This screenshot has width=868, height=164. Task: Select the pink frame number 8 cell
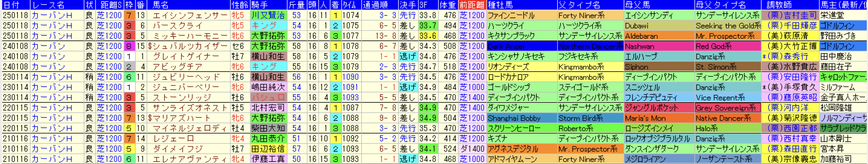[129, 46]
